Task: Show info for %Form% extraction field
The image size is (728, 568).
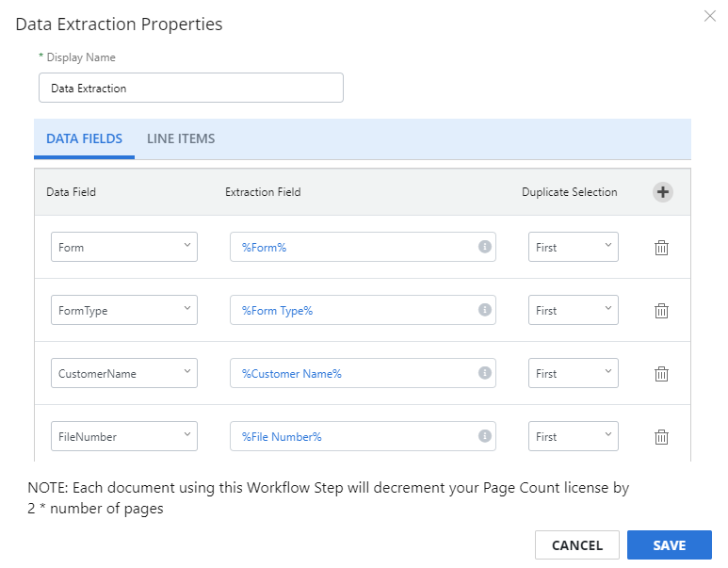Action: click(x=485, y=247)
